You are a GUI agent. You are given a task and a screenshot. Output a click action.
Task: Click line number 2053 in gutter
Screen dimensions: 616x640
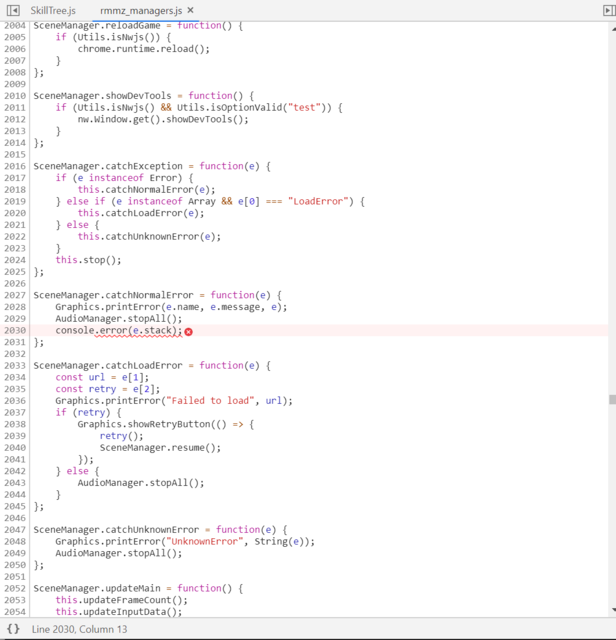[15, 600]
